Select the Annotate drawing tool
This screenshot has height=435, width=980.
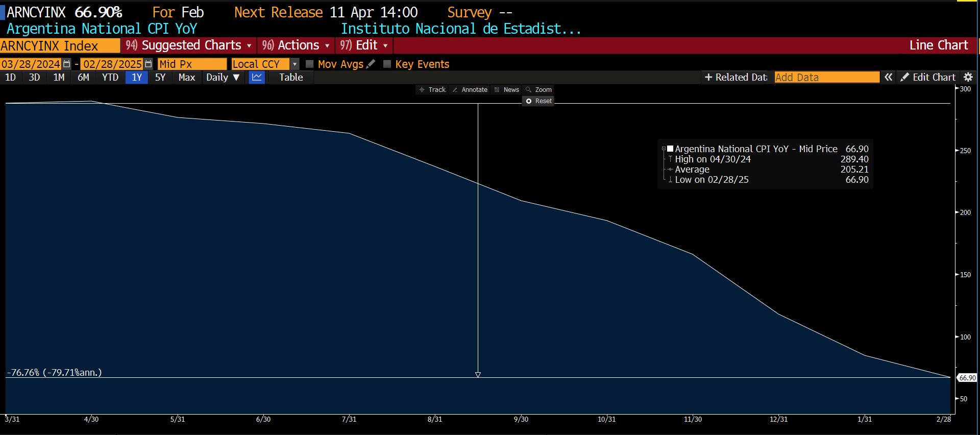click(x=470, y=90)
